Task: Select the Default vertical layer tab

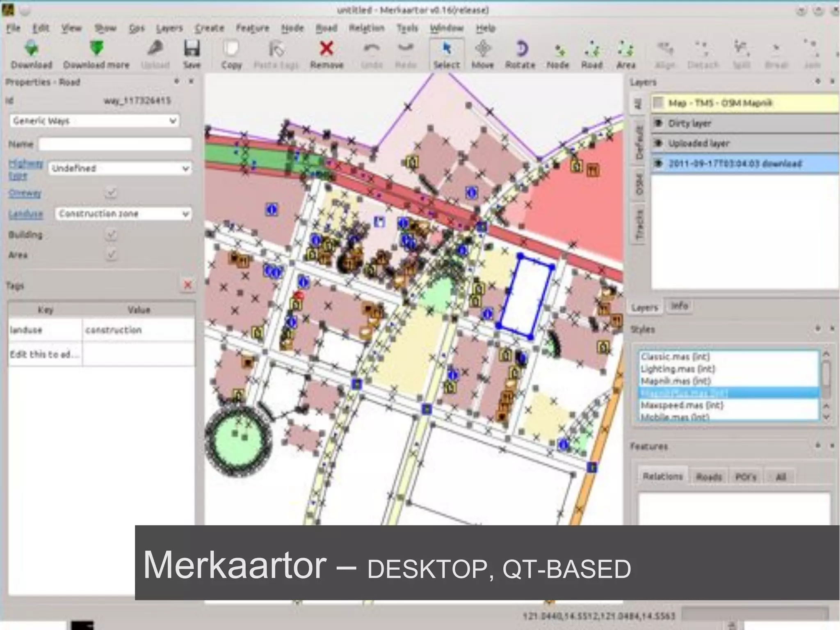Action: pos(639,142)
